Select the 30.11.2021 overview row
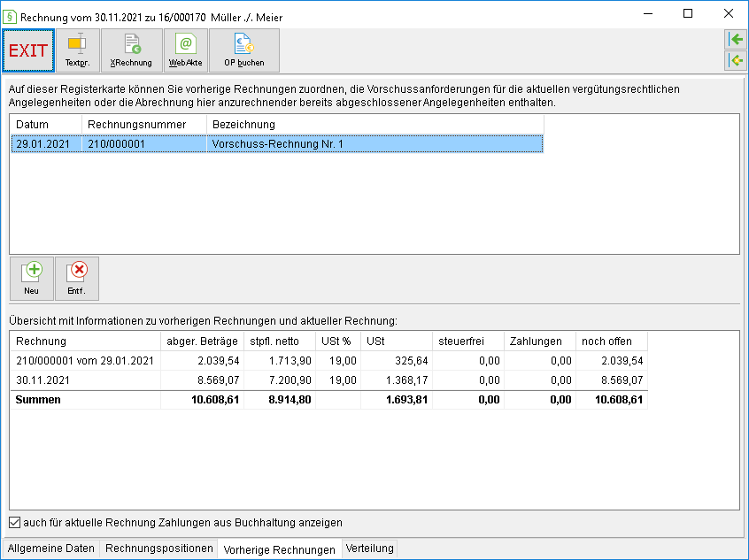 (329, 380)
